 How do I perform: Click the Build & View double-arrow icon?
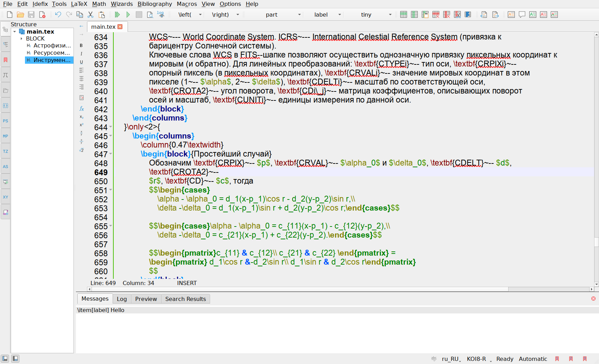pyautogui.click(x=117, y=15)
